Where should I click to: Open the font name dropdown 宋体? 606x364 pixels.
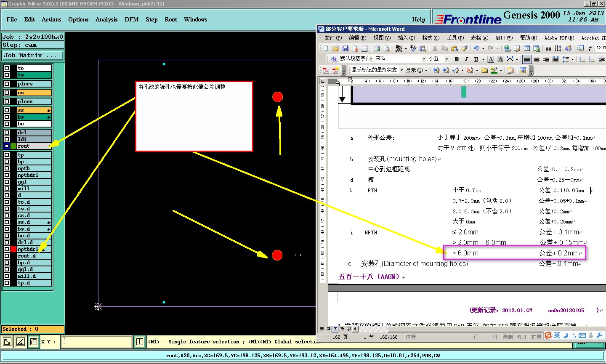point(424,59)
